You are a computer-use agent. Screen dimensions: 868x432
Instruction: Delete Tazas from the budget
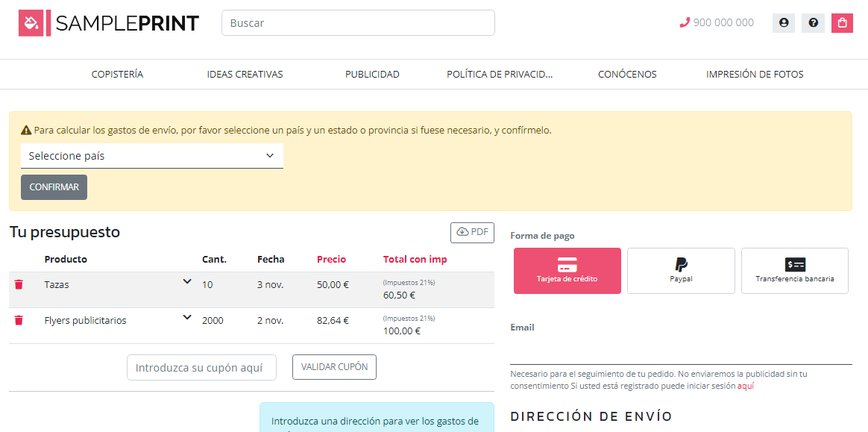[19, 284]
